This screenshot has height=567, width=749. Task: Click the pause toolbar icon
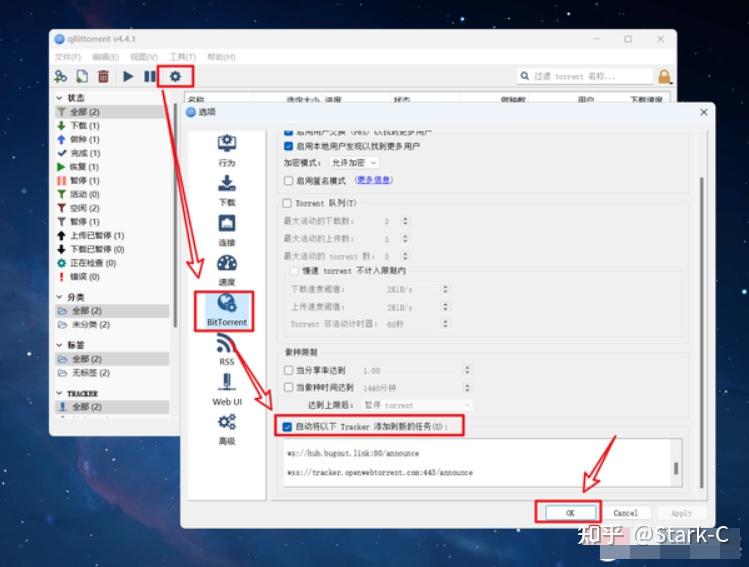coord(150,76)
